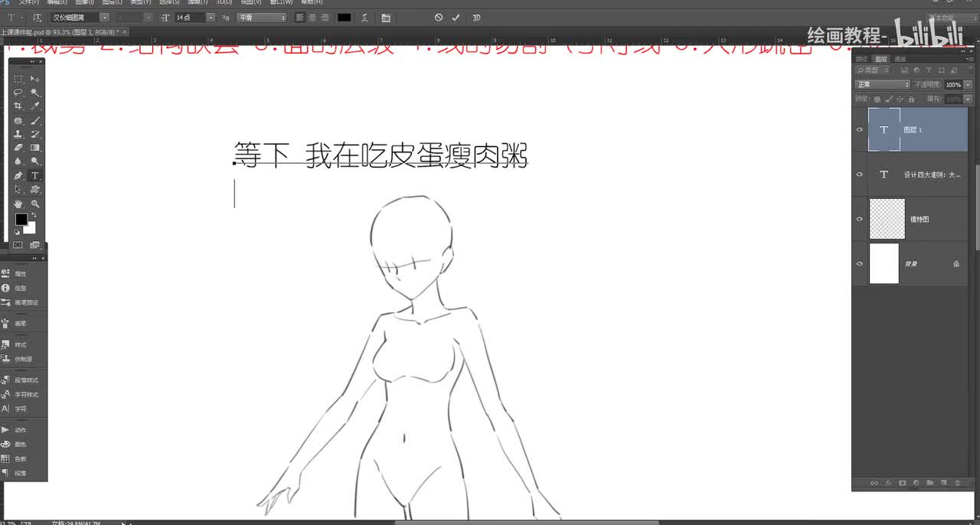The width and height of the screenshot is (980, 525).
Task: Open the font size dropdown
Action: click(x=211, y=17)
